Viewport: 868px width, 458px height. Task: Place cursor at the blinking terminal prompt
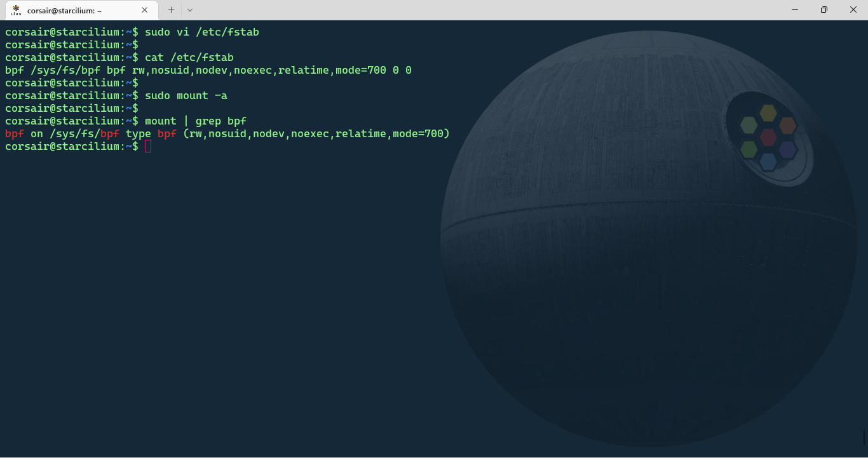(147, 146)
